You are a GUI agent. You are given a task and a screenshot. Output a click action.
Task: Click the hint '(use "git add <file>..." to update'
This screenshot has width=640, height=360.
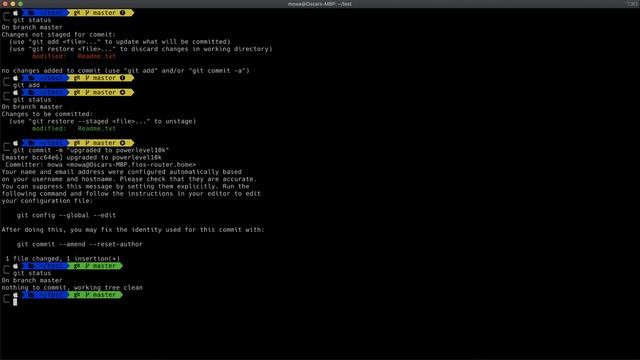120,42
